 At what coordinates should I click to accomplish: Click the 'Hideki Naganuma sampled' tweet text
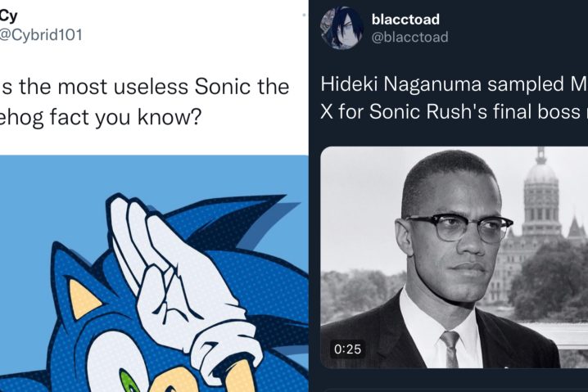coord(455,84)
